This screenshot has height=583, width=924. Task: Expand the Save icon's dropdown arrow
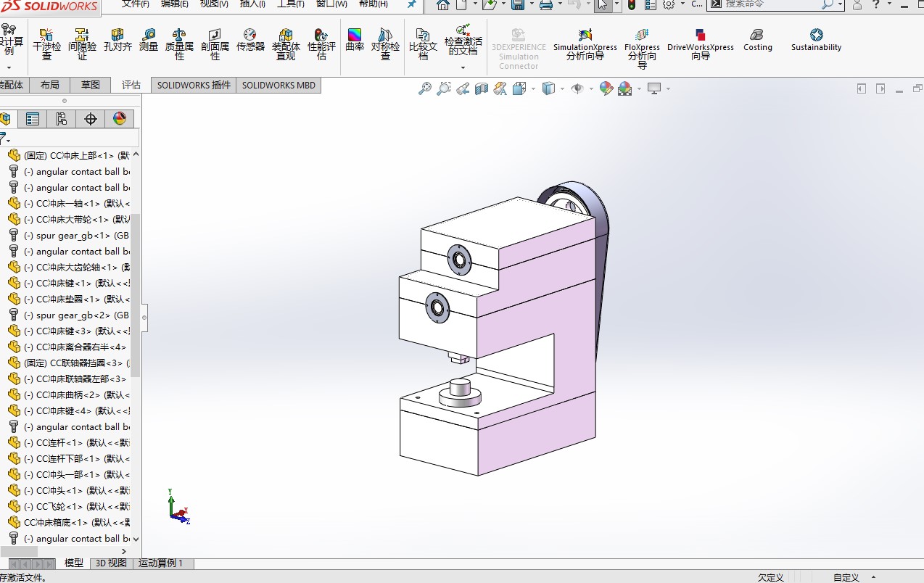pyautogui.click(x=532, y=5)
